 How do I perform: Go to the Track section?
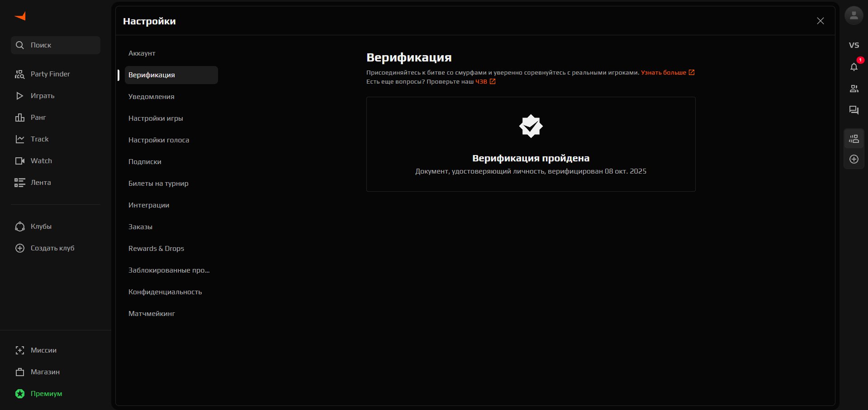(39, 139)
